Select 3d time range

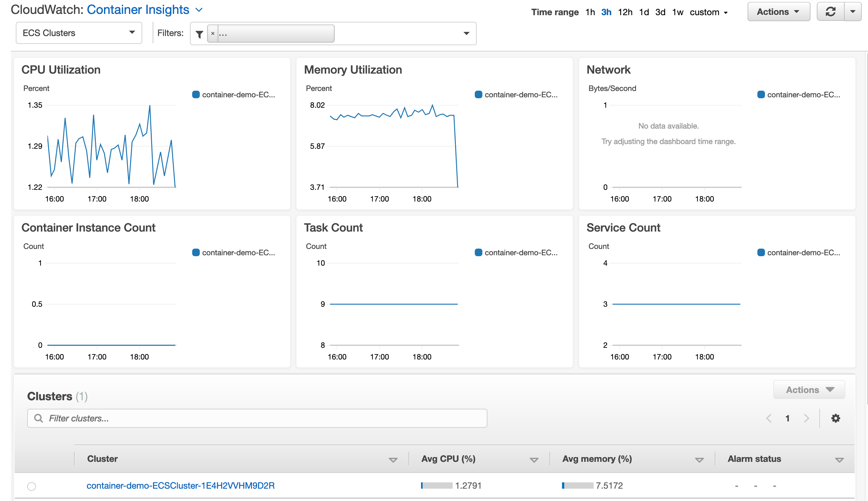pos(660,12)
